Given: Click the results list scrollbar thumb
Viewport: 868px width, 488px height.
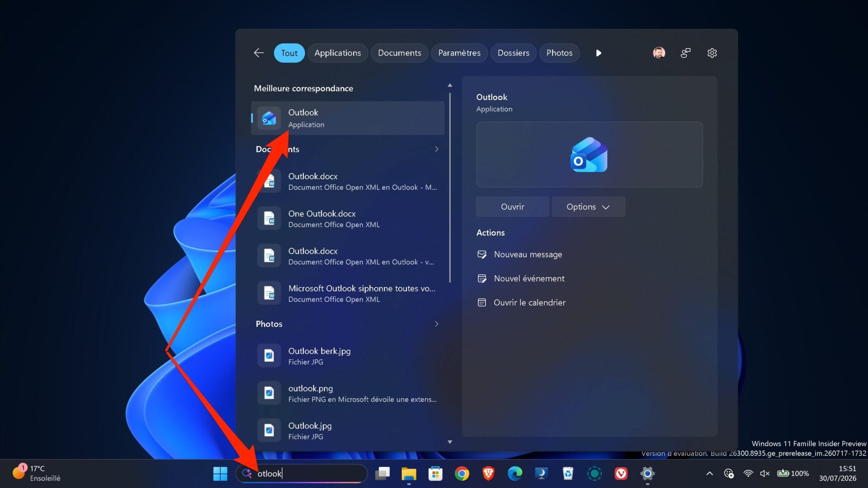Looking at the screenshot, I should tap(450, 188).
